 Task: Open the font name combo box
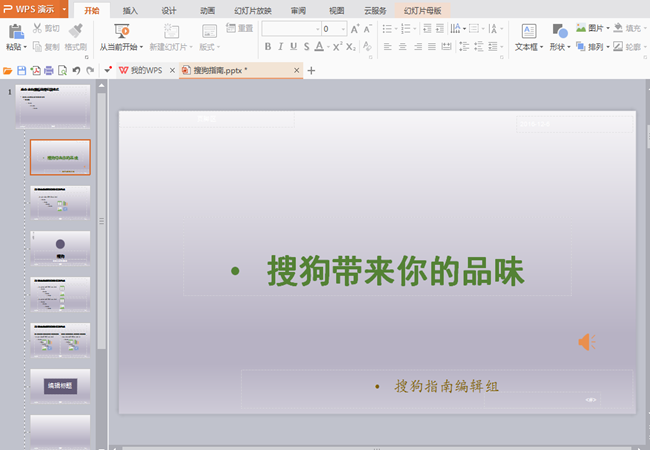[291, 29]
